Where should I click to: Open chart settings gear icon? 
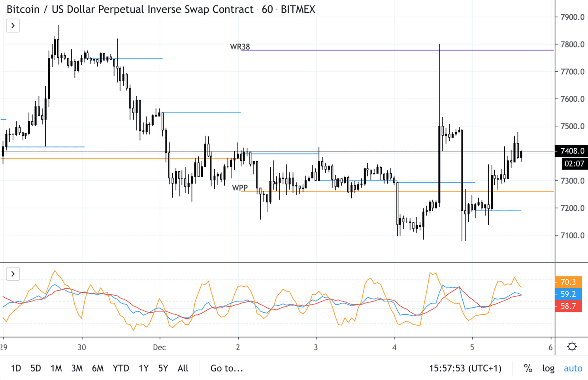(x=572, y=347)
